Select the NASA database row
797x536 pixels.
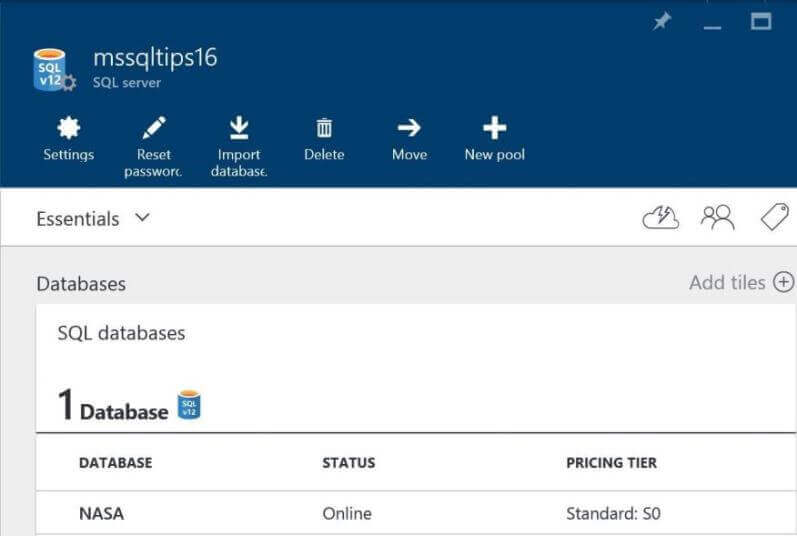click(416, 513)
